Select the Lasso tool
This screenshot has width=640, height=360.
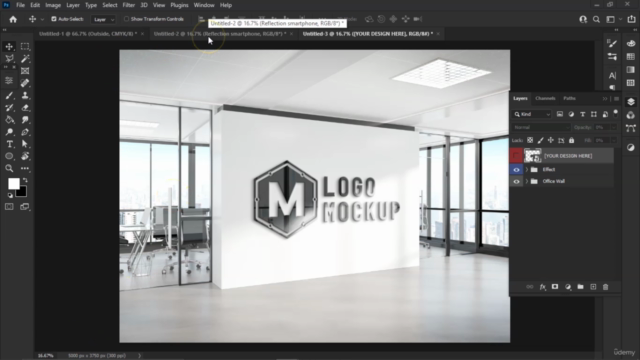(x=9, y=59)
